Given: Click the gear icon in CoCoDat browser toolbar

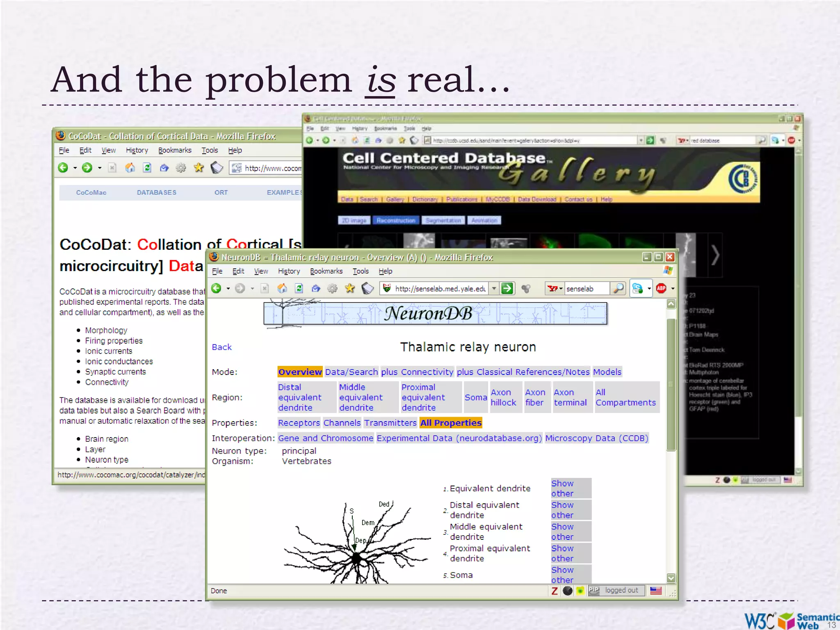Looking at the screenshot, I should click(x=181, y=168).
